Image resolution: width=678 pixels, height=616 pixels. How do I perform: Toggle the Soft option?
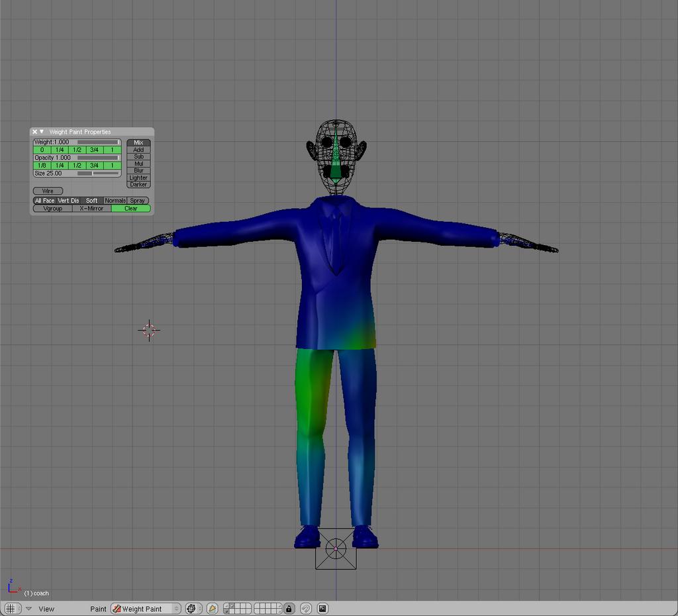coord(91,200)
